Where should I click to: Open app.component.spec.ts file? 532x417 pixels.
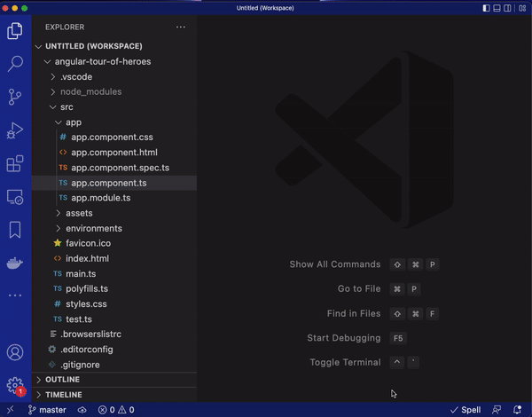(114, 168)
